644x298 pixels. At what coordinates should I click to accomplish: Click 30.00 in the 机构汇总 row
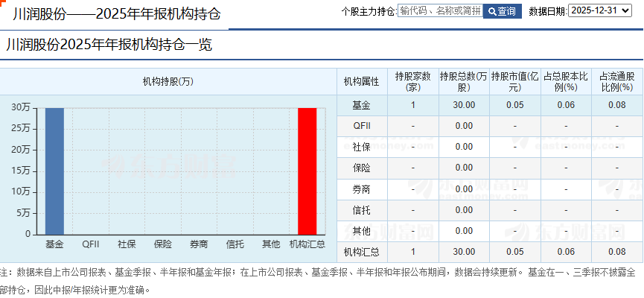[x=464, y=252]
